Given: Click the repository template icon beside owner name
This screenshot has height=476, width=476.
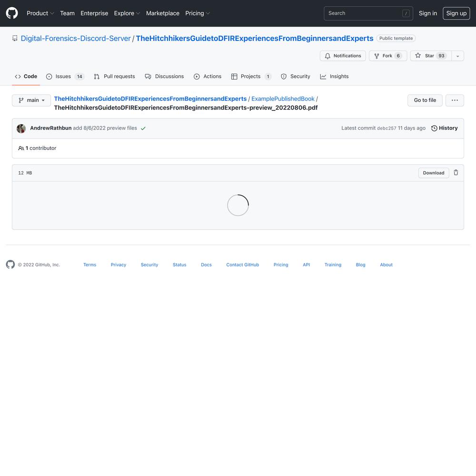Looking at the screenshot, I should click(x=15, y=38).
